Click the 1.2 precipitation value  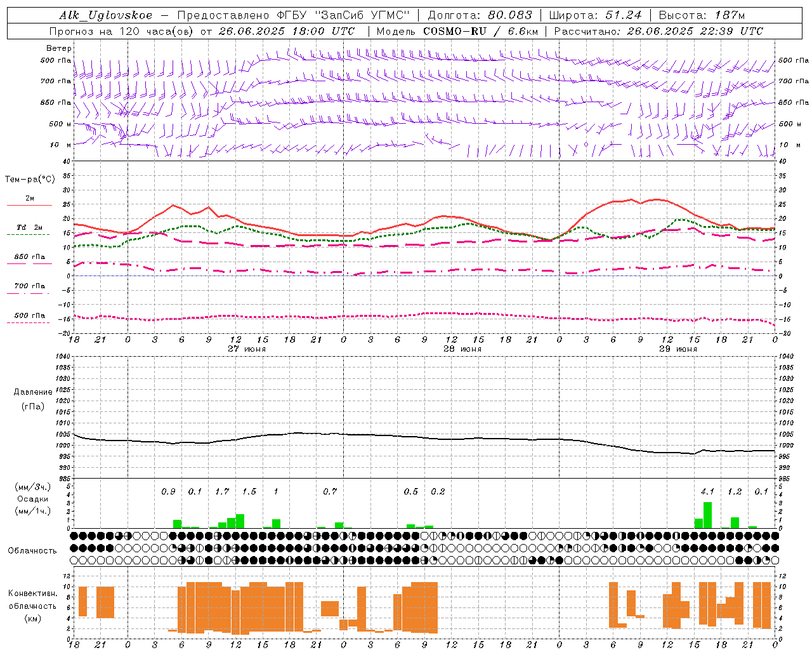tap(735, 492)
